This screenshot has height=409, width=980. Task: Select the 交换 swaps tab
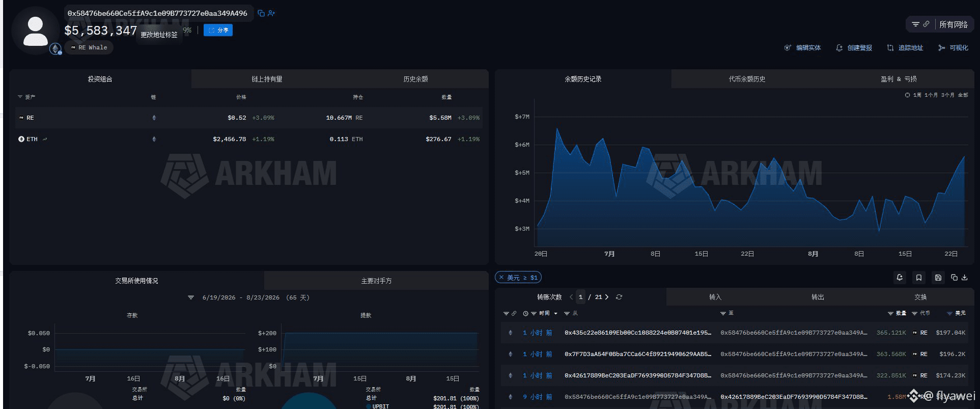(x=920, y=297)
